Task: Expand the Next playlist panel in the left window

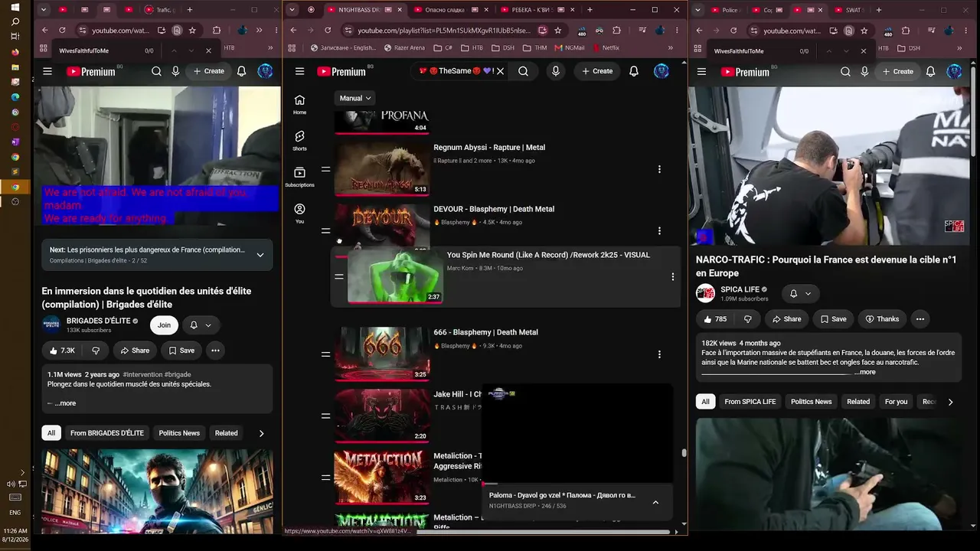Action: tap(260, 255)
